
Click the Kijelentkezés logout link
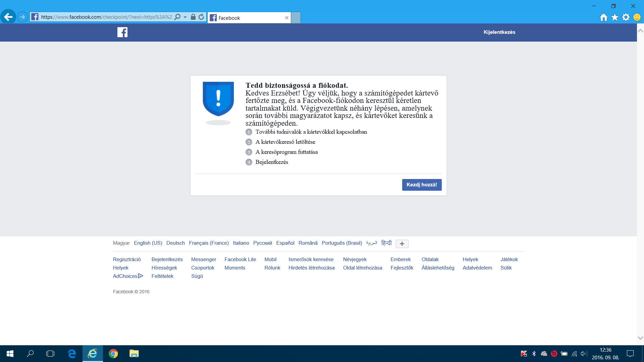[499, 32]
